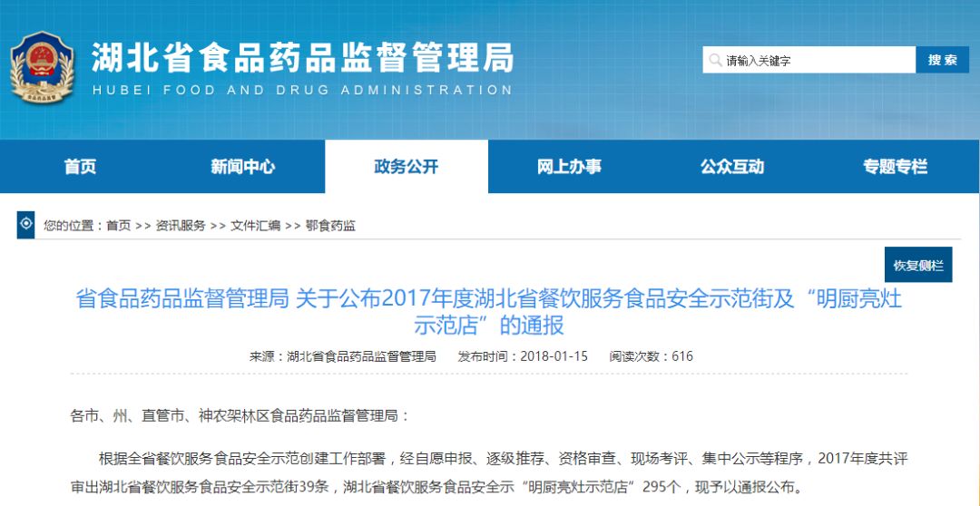Click the magnifier icon in search box
980x506 pixels.
pyautogui.click(x=714, y=60)
